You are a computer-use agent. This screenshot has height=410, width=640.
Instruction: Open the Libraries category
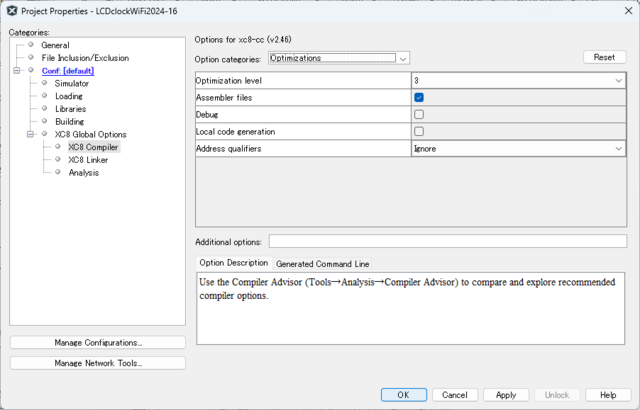pos(70,109)
